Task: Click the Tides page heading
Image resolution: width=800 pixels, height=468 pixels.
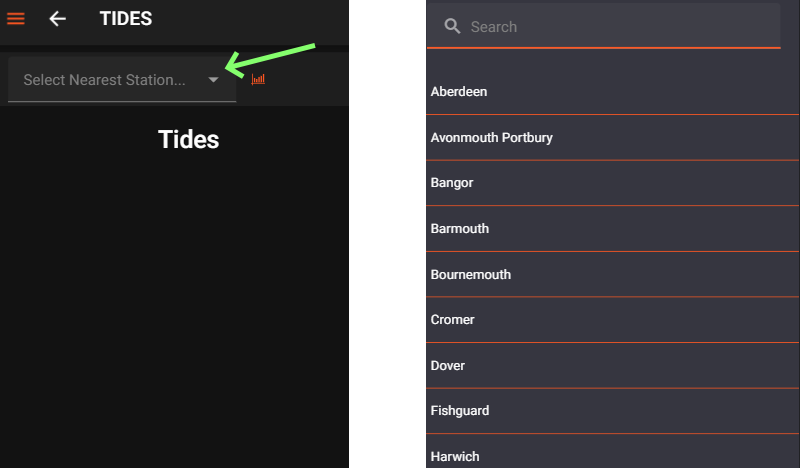Action: point(189,139)
